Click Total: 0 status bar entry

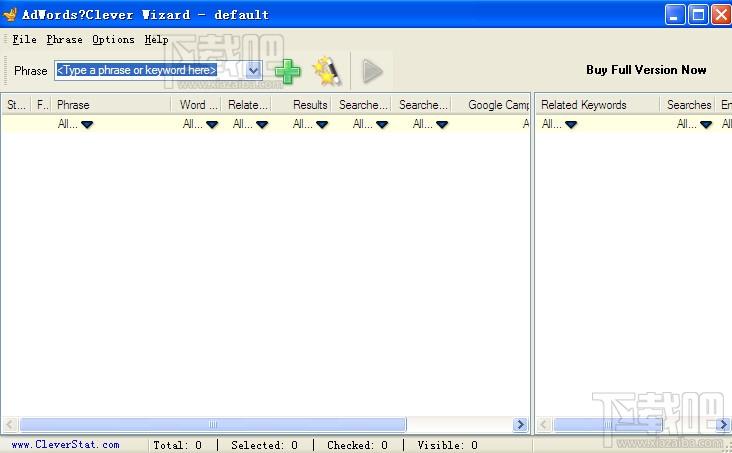177,445
